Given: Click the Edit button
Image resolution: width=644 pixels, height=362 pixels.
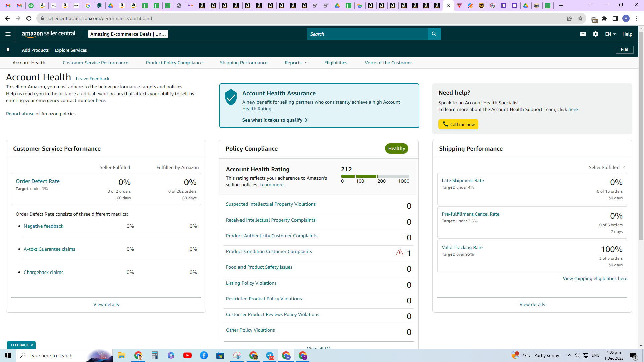Looking at the screenshot, I should click(625, 50).
